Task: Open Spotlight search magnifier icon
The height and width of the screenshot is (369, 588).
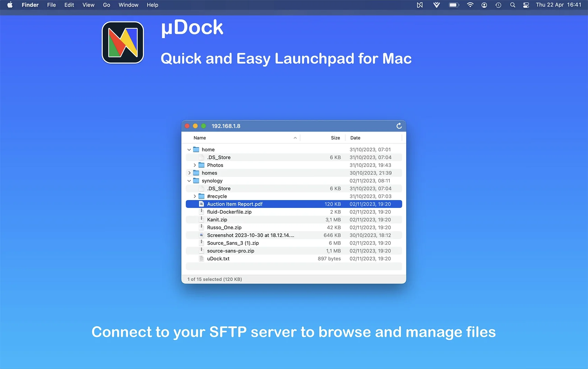Action: (513, 5)
